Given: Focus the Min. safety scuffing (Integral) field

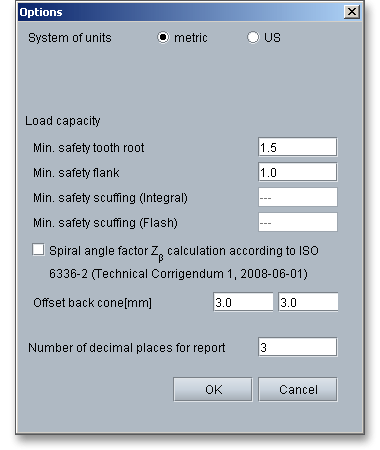Looking at the screenshot, I should (298, 197).
